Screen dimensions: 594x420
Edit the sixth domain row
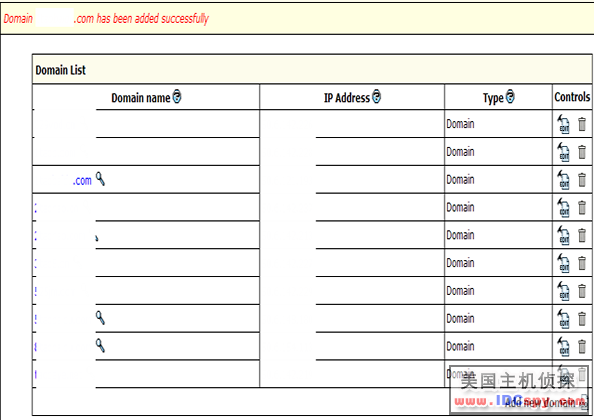click(563, 263)
